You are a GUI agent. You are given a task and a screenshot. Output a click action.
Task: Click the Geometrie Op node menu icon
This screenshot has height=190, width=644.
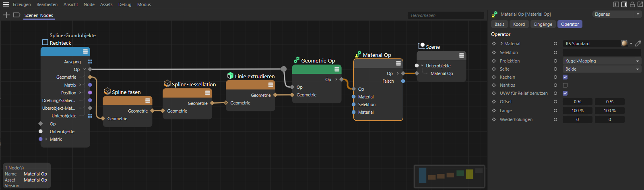tap(337, 69)
